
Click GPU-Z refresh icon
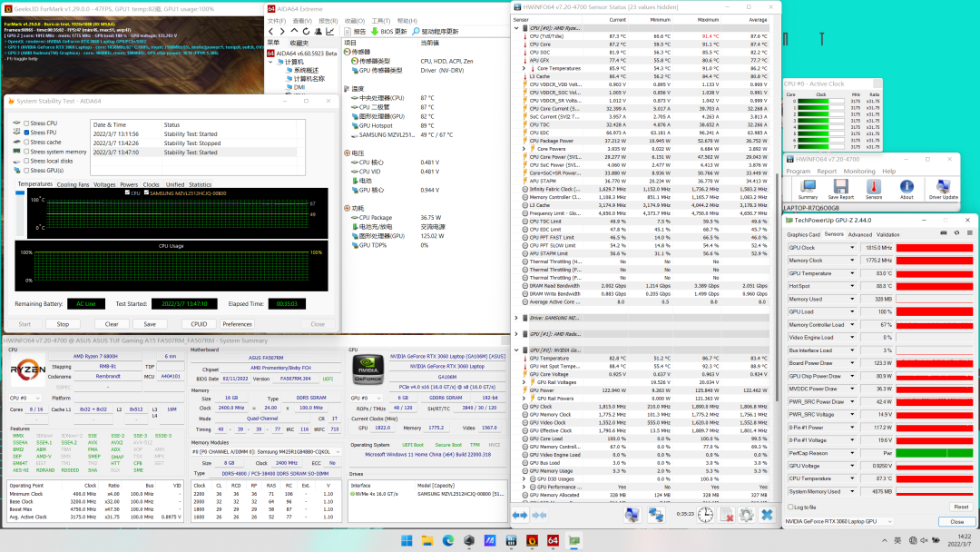[x=956, y=233]
